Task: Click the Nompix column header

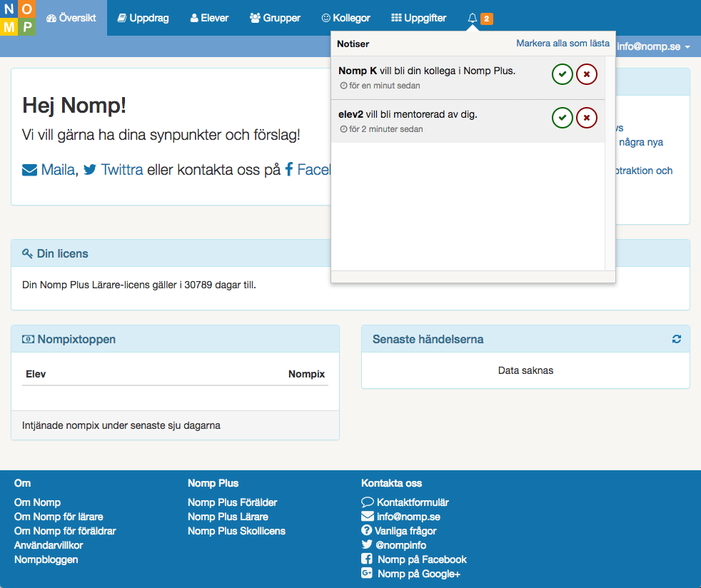Action: tap(306, 374)
